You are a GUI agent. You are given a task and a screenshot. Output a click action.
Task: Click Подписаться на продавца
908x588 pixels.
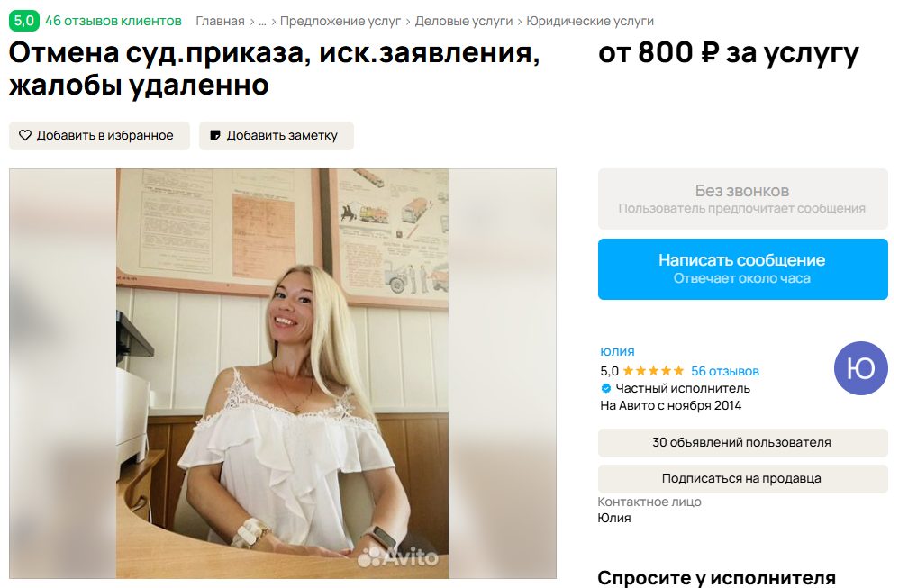point(742,479)
